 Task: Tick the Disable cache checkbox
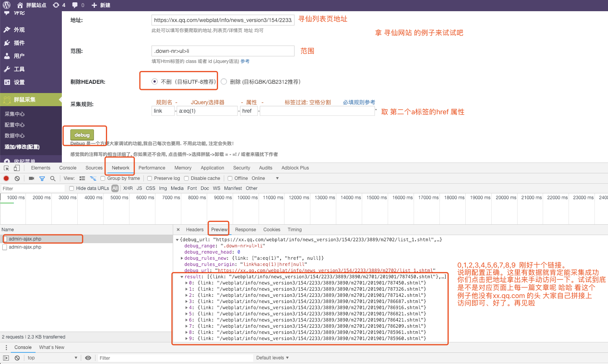(186, 178)
